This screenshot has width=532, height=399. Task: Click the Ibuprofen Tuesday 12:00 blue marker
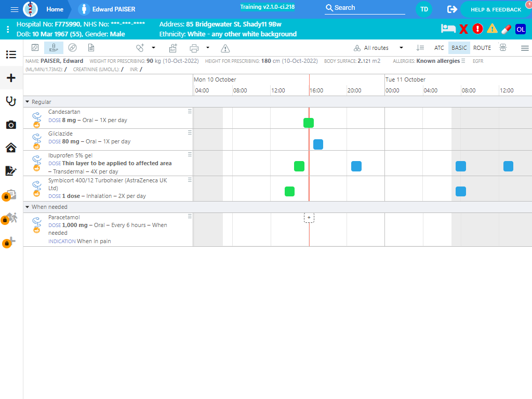[x=508, y=166]
